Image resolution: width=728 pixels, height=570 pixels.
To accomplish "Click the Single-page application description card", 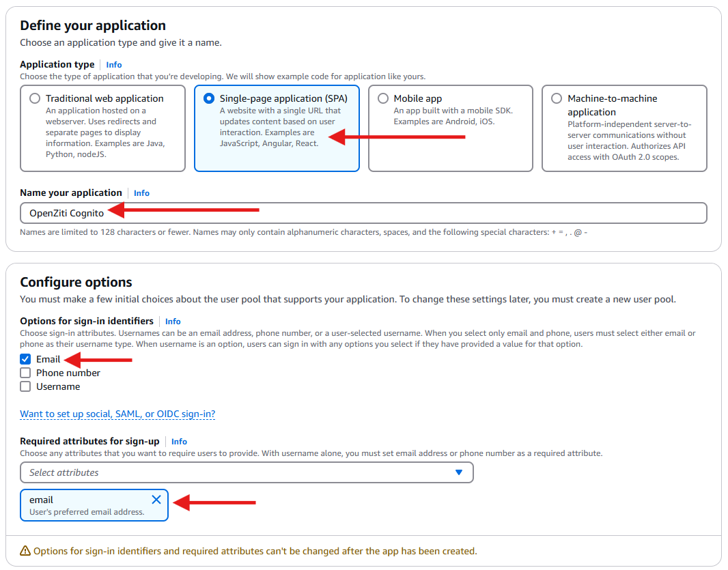I will 276,129.
